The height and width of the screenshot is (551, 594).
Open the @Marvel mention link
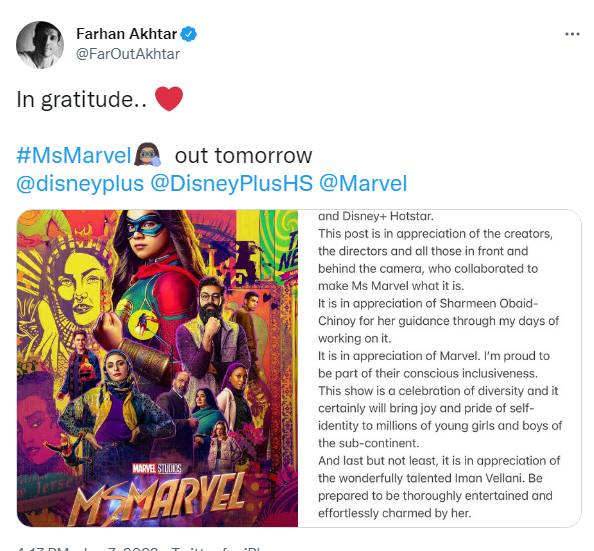(x=363, y=183)
